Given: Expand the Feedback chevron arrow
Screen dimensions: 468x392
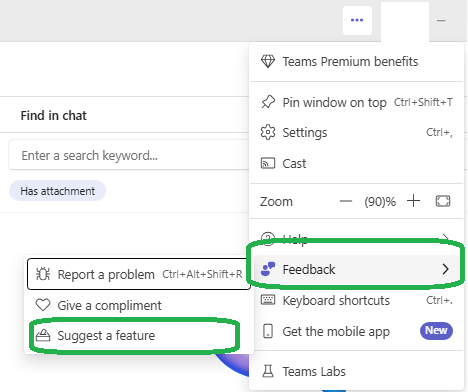Looking at the screenshot, I should (446, 269).
